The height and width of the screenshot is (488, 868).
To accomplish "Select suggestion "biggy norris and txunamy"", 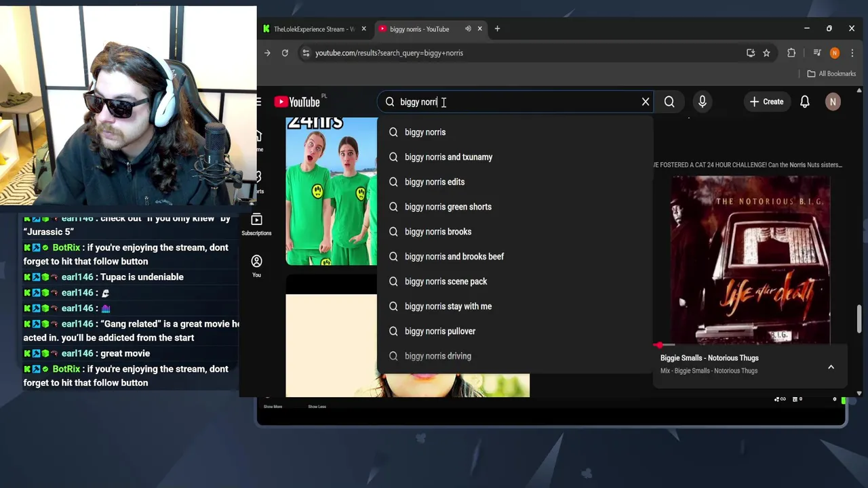I will 515,157.
